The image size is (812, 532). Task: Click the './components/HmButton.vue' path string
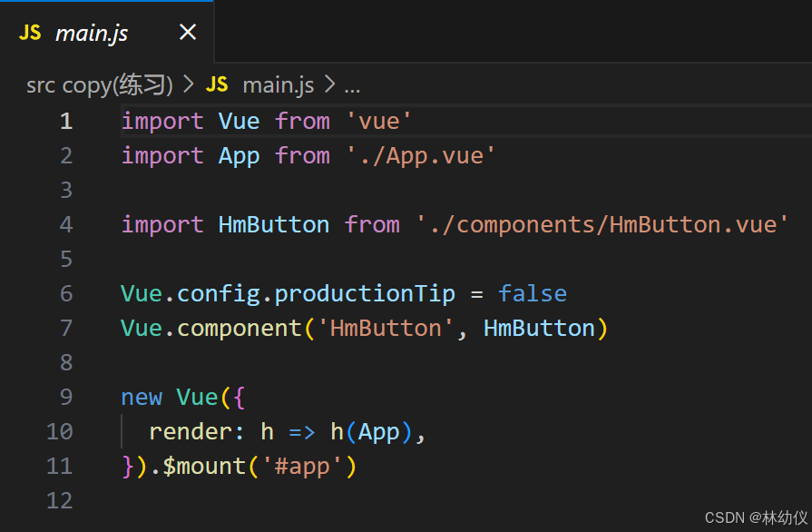click(602, 225)
